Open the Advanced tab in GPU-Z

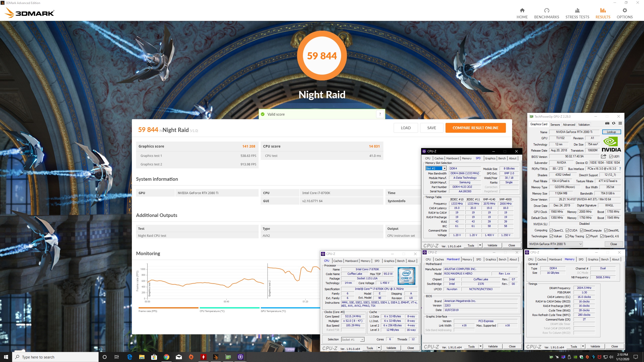(569, 124)
